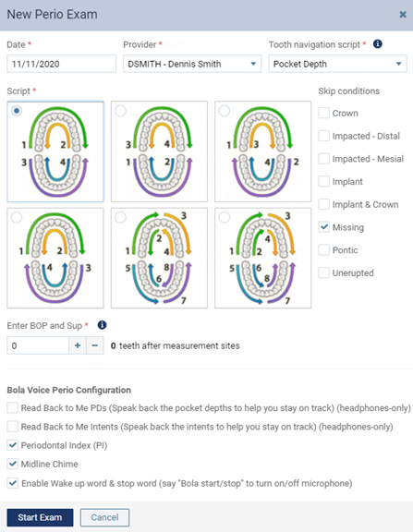Uncheck the Missing skip condition
The height and width of the screenshot is (532, 413).
point(324,227)
